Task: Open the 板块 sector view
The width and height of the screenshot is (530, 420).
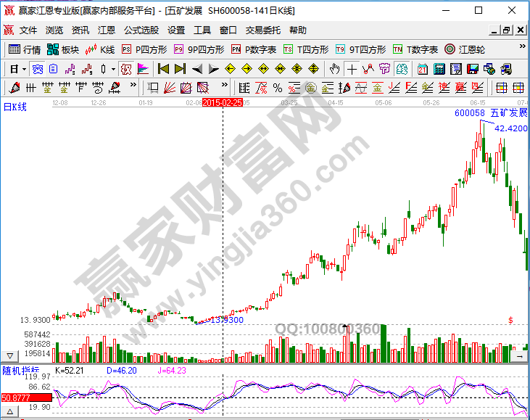Action: (x=63, y=50)
